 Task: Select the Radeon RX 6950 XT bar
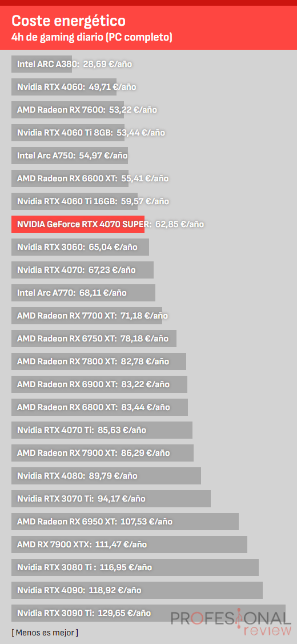tap(125, 522)
